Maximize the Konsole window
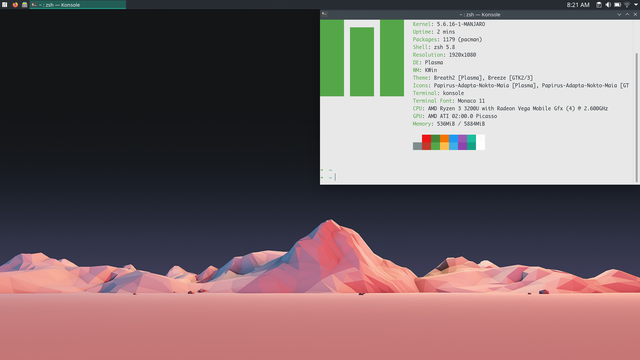The width and height of the screenshot is (640, 360). [627, 15]
